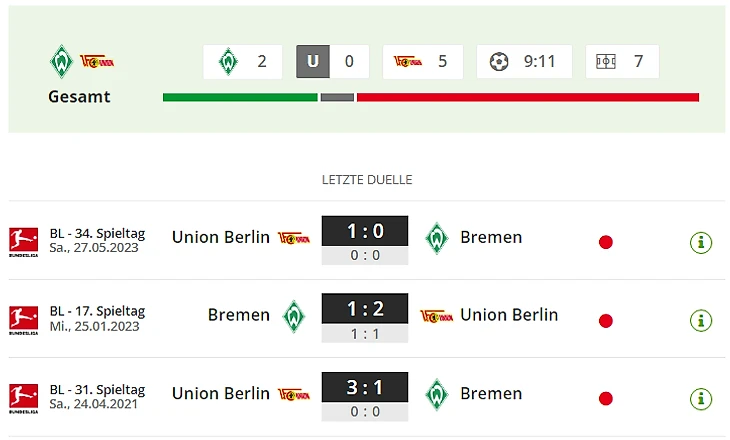This screenshot has width=730, height=440.
Task: Open info icon for 25.01.2023 match
Action: click(x=701, y=320)
